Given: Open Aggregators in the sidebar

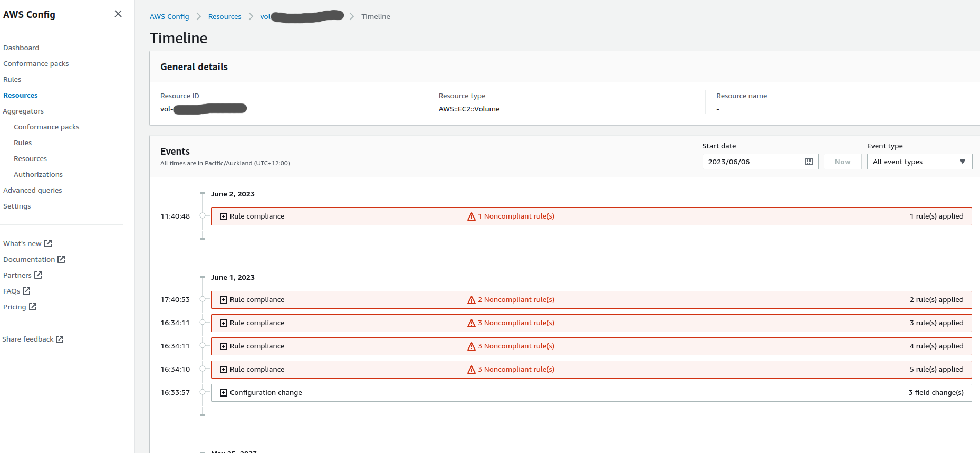Looking at the screenshot, I should click(x=23, y=111).
